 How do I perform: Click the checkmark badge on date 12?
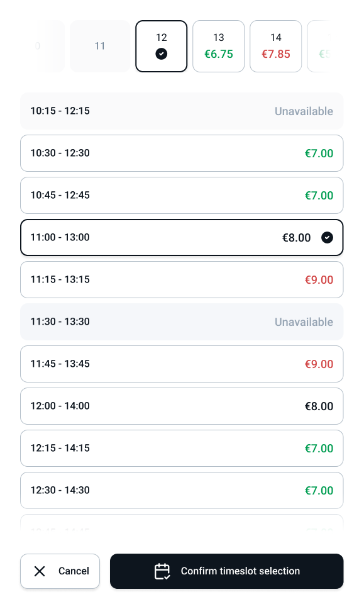click(162, 54)
